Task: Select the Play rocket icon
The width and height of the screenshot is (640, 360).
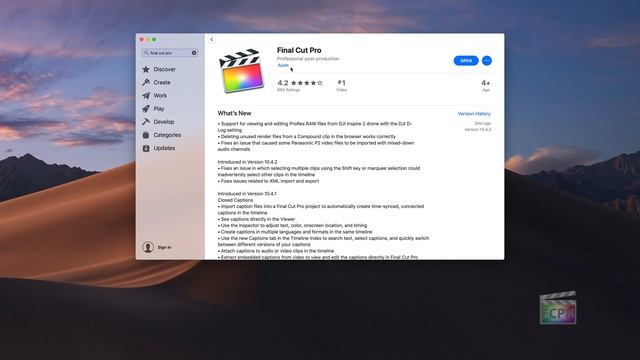Action: click(x=146, y=109)
